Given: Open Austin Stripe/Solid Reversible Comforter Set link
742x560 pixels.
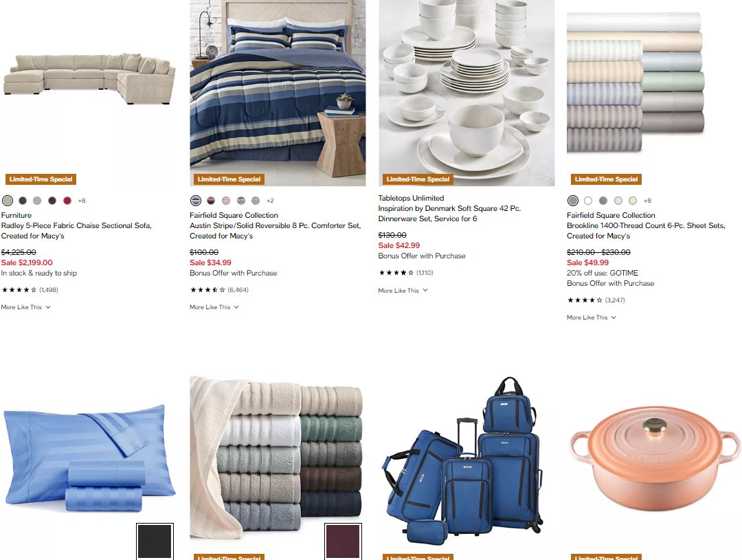Looking at the screenshot, I should coord(275,231).
